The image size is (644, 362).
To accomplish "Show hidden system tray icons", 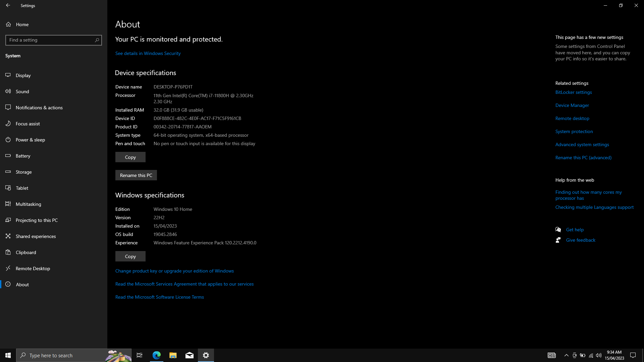I will [x=567, y=355].
